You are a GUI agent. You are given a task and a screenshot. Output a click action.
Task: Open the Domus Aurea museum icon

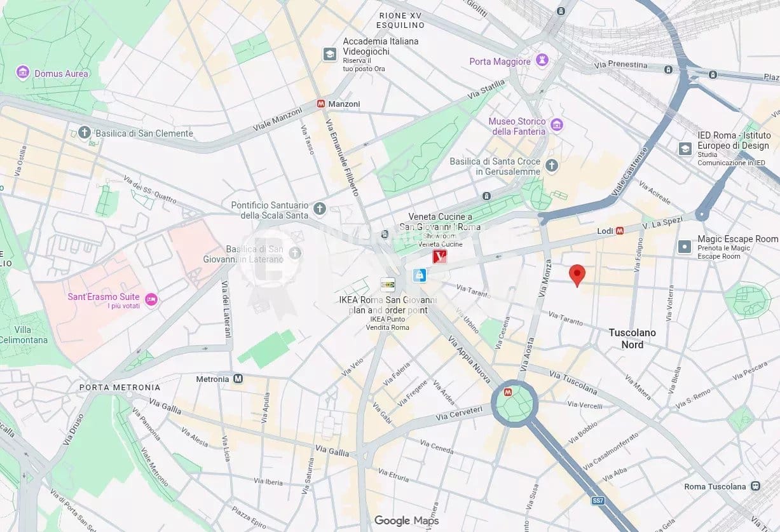[23, 72]
